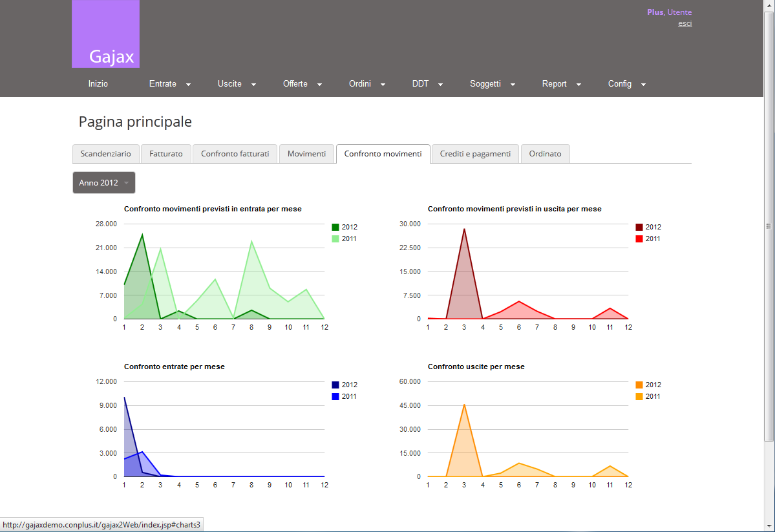Open the Anno 2012 year selector
The height and width of the screenshot is (532, 775).
tap(104, 183)
